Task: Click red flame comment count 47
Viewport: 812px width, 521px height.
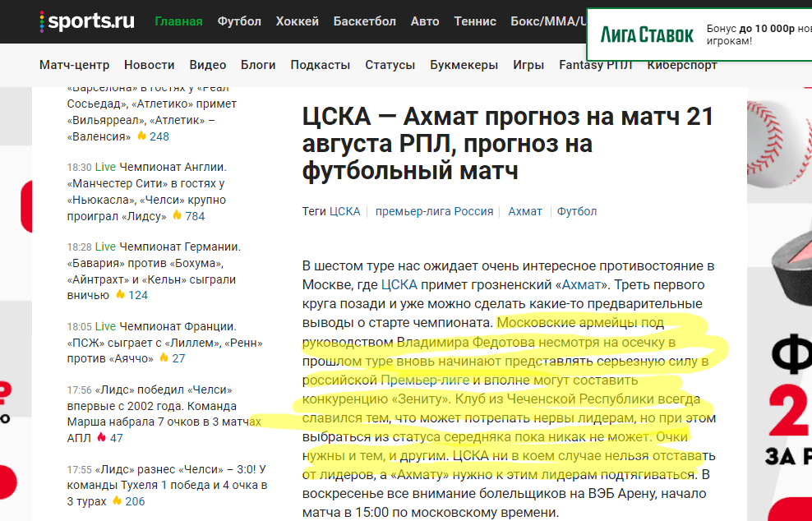Action: tap(110, 438)
